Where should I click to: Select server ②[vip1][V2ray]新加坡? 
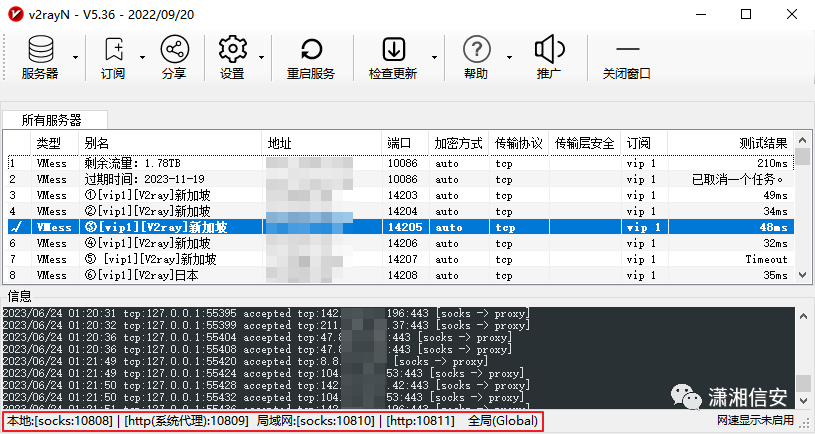[x=399, y=212]
